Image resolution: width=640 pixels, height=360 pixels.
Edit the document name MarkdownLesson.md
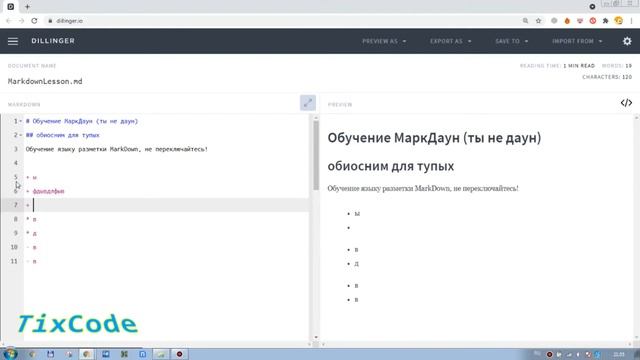tap(45, 81)
